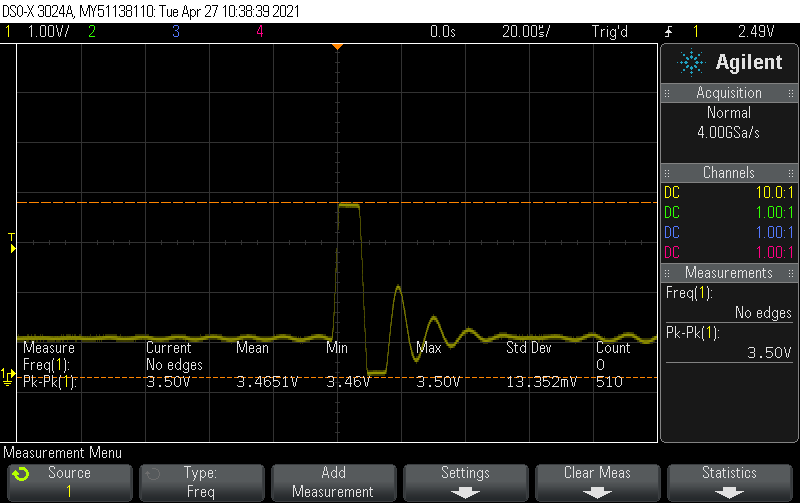The height and width of the screenshot is (503, 800).
Task: Click the 3.50V sidebar Pk-Pk value
Action: pos(769,353)
